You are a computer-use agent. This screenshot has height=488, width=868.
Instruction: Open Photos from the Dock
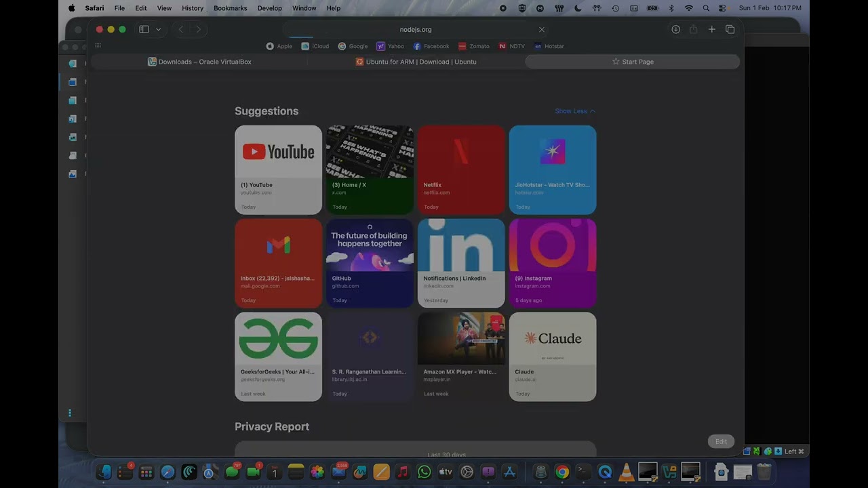click(317, 472)
